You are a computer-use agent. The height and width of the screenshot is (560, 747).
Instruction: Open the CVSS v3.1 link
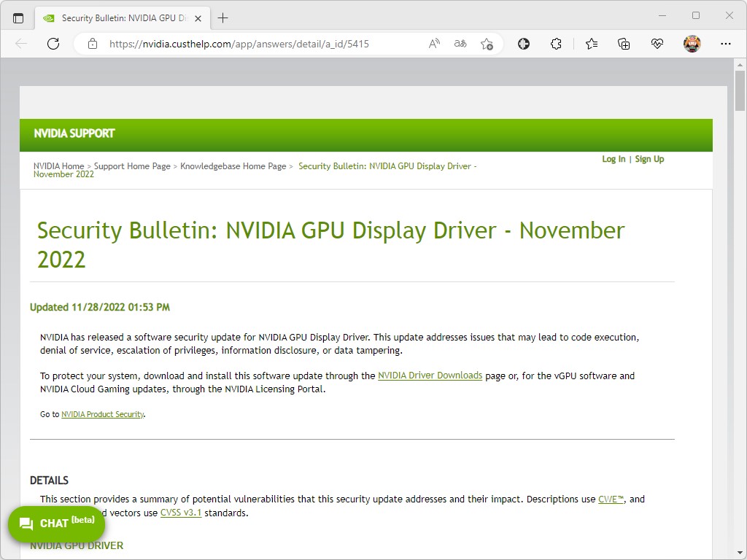181,513
